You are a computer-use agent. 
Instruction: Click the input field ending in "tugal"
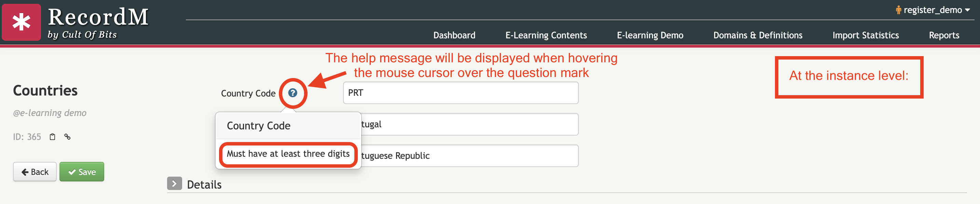click(x=469, y=124)
